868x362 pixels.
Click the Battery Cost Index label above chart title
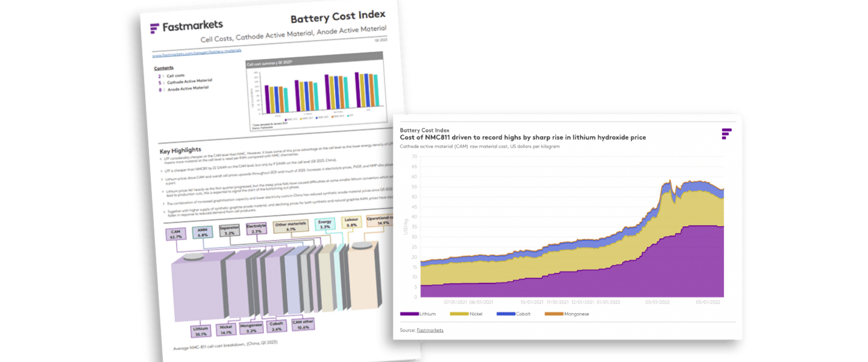click(x=424, y=130)
